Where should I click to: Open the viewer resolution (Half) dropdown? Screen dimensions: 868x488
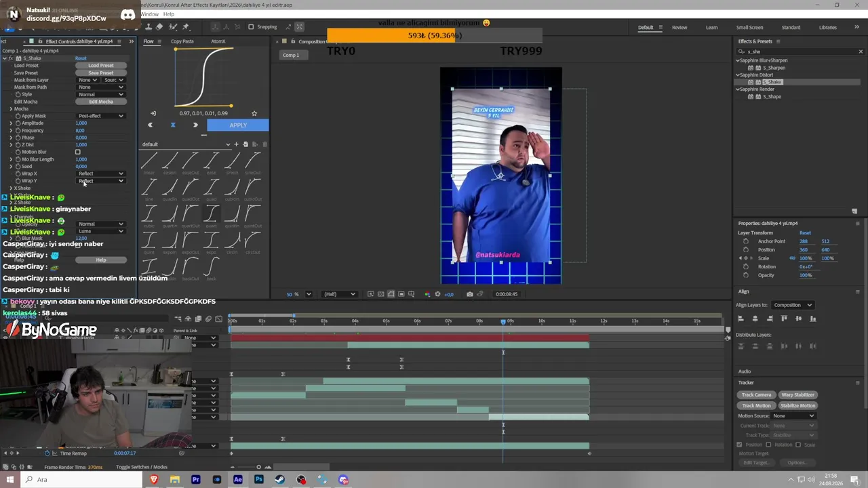339,294
